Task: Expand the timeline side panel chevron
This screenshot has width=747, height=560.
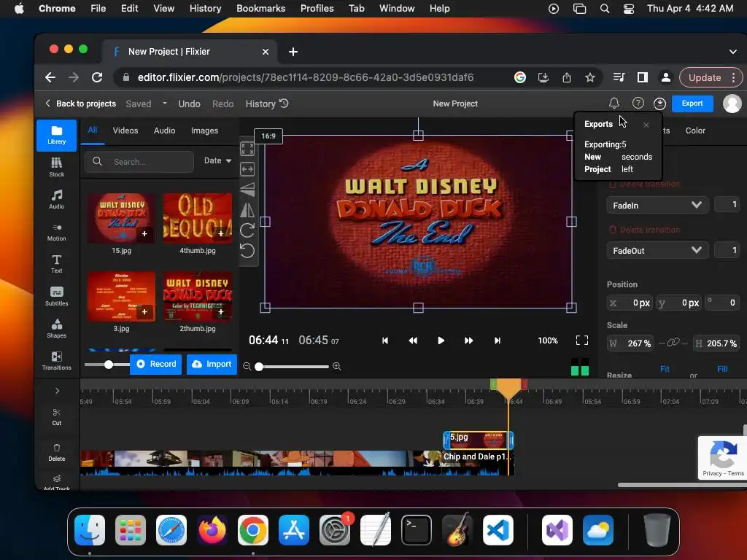Action: (57, 391)
